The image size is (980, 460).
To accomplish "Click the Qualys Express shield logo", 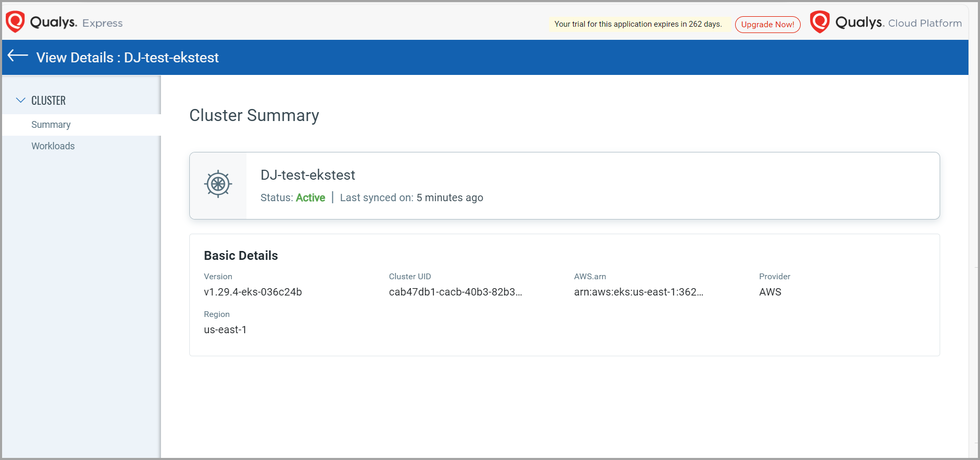I will point(15,22).
